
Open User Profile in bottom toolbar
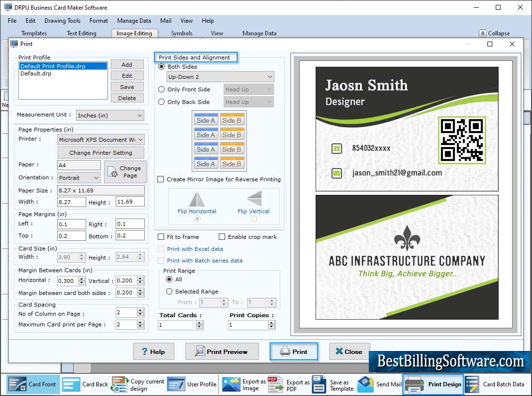pos(192,384)
